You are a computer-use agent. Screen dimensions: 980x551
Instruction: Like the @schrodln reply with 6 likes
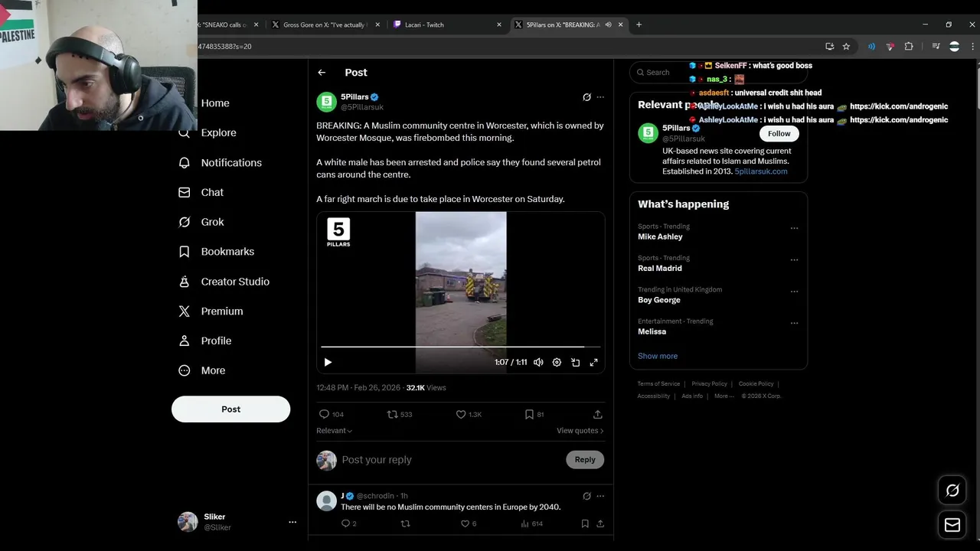point(468,523)
